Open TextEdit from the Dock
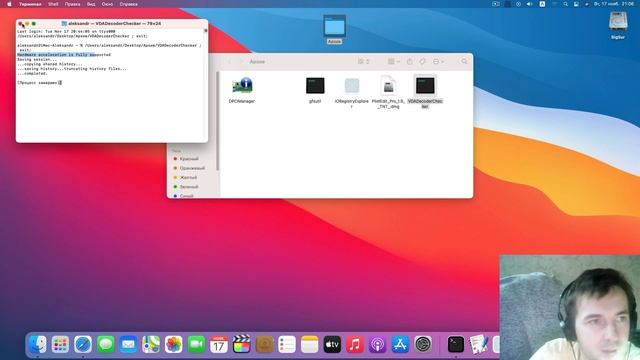Screen dimensions: 640x360 pyautogui.click(x=478, y=344)
